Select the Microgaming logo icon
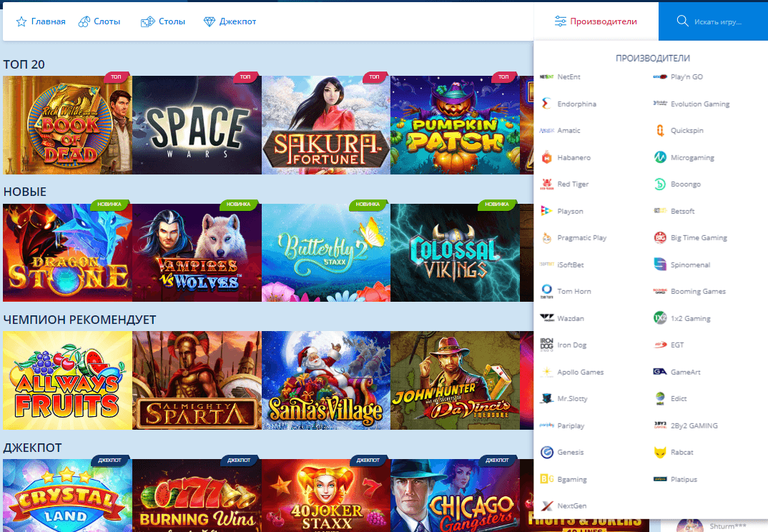 click(660, 157)
